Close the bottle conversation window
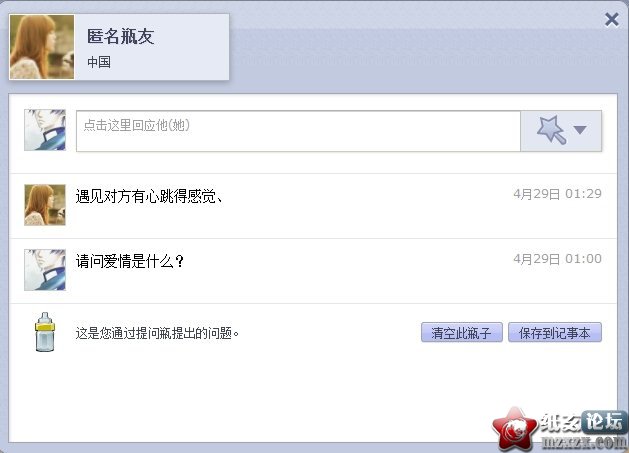Screen dimensions: 629x453 pos(612,19)
